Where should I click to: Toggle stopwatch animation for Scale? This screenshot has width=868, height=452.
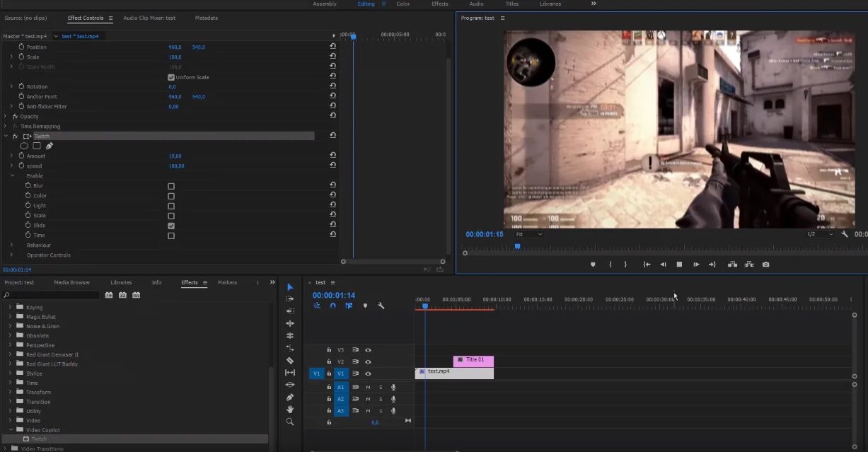click(21, 57)
